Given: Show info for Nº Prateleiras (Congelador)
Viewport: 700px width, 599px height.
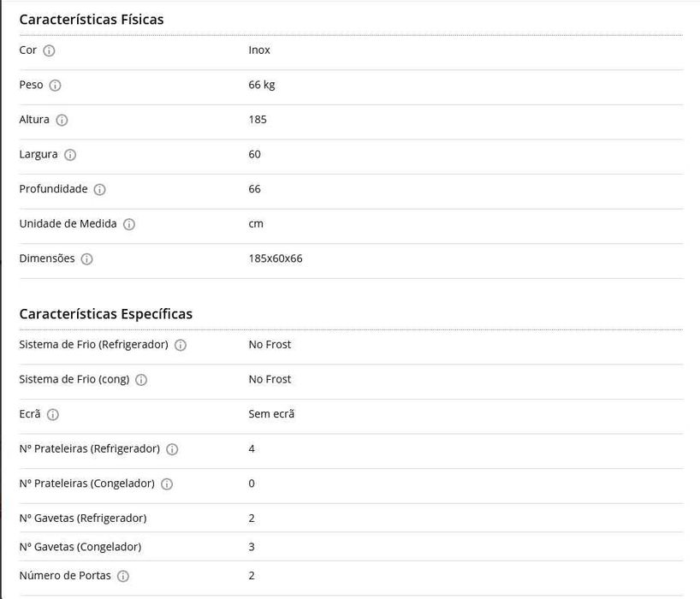Looking at the screenshot, I should pyautogui.click(x=167, y=483).
